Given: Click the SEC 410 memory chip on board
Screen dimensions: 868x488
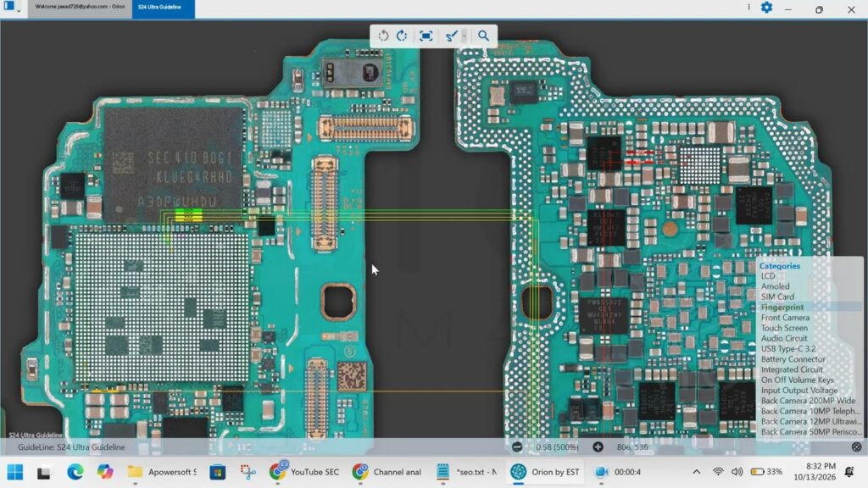Looking at the screenshot, I should pos(173,164).
